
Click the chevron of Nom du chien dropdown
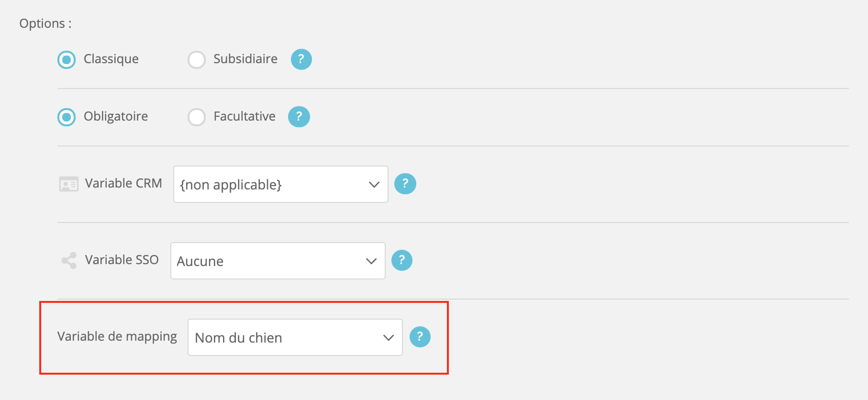pyautogui.click(x=389, y=338)
